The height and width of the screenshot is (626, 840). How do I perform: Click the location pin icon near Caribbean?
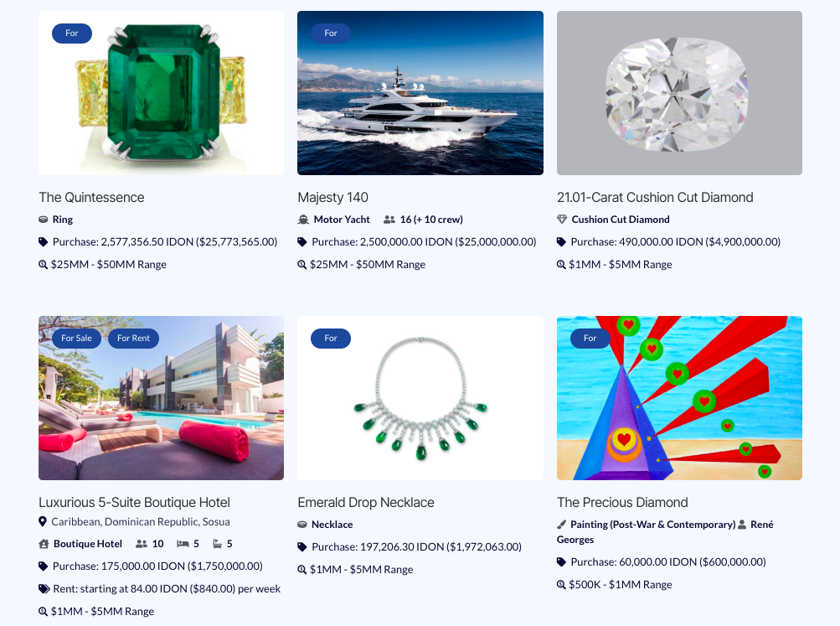[43, 521]
